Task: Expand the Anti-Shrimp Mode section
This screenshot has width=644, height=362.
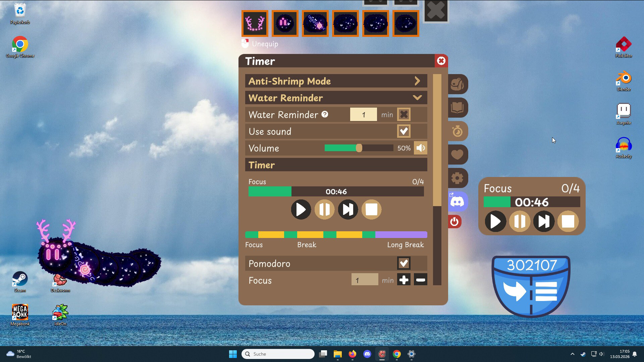Action: pos(417,81)
